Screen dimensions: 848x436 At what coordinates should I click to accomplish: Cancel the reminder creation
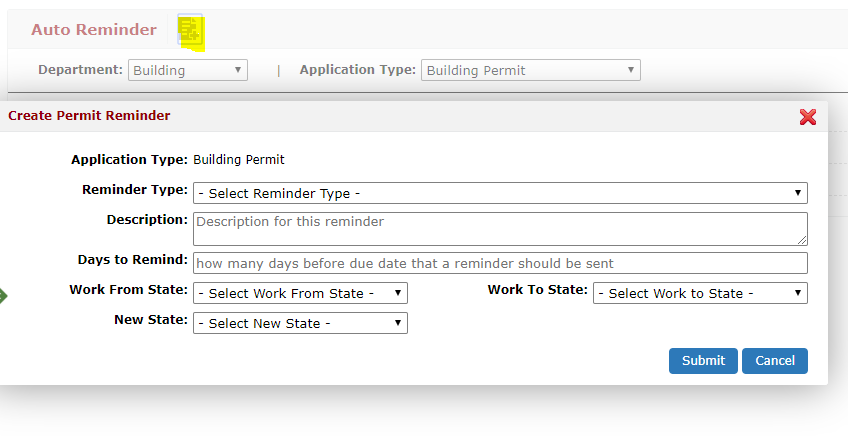(x=774, y=361)
